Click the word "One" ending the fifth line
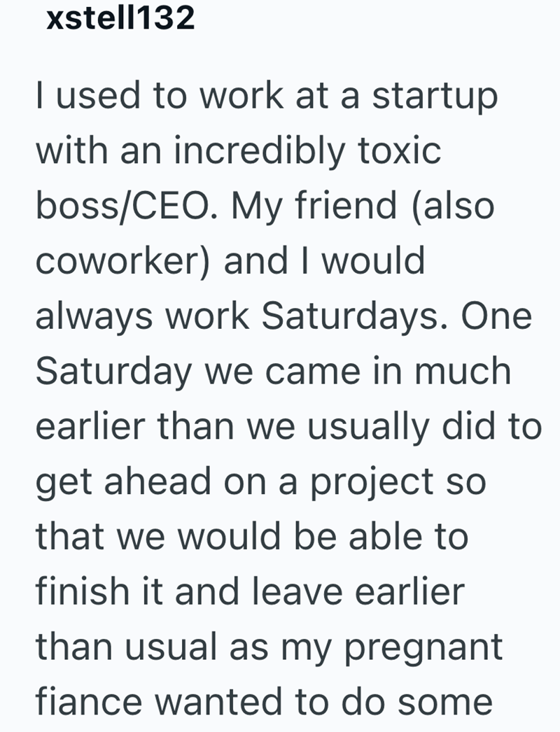This screenshot has width=560, height=732. [499, 316]
